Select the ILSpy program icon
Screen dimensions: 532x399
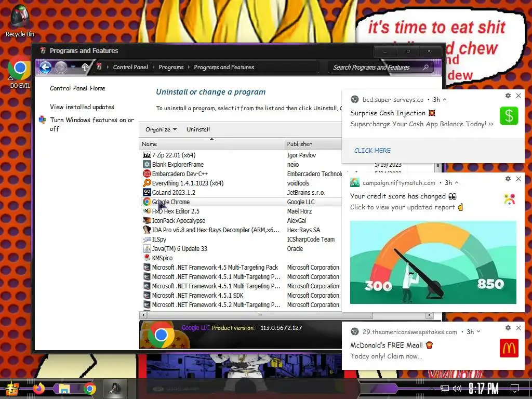click(x=147, y=239)
